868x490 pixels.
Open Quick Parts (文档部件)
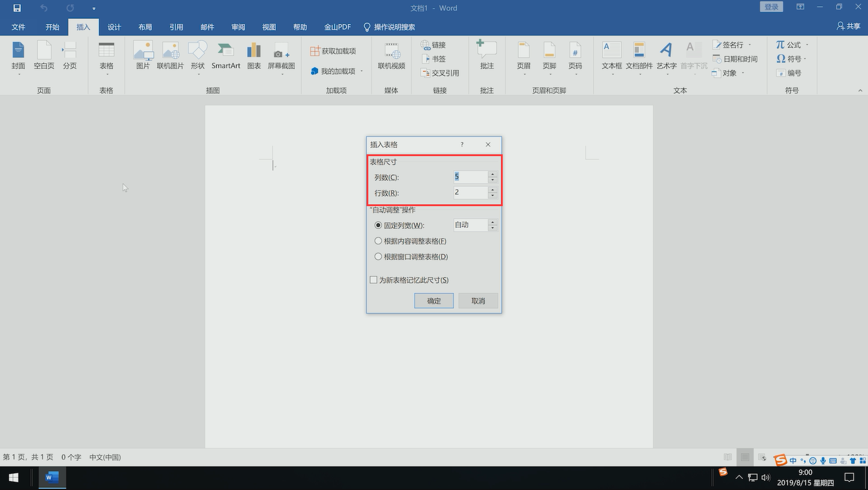(x=639, y=58)
